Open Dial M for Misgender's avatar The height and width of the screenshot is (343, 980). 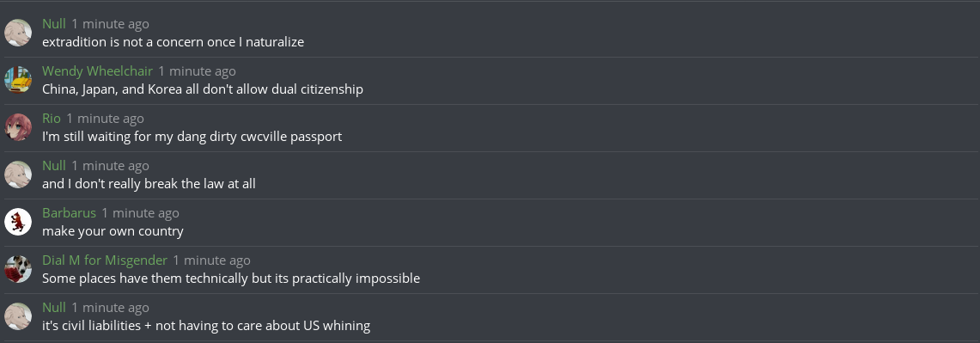tap(18, 269)
